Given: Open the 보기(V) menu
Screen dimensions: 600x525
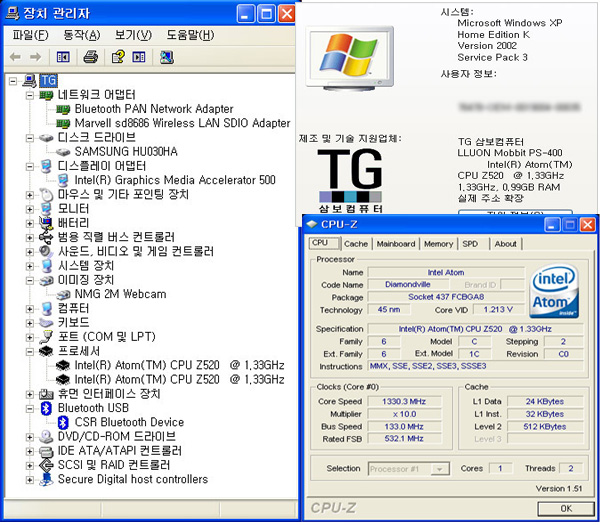Looking at the screenshot, I should (x=133, y=36).
